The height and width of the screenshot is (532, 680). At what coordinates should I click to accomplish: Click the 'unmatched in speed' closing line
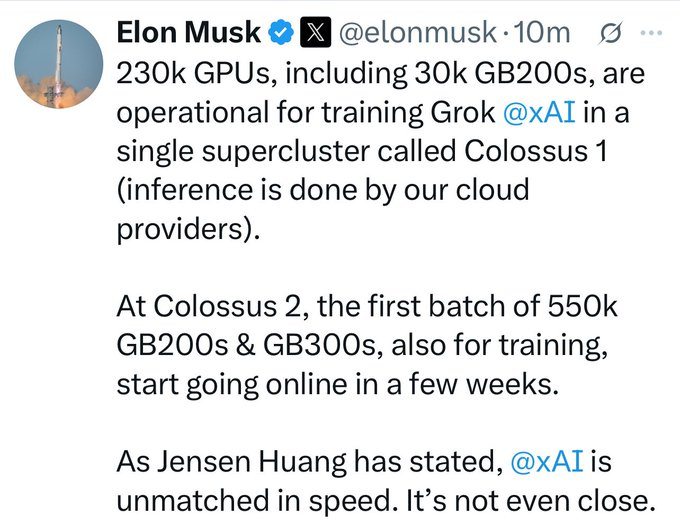(386, 500)
